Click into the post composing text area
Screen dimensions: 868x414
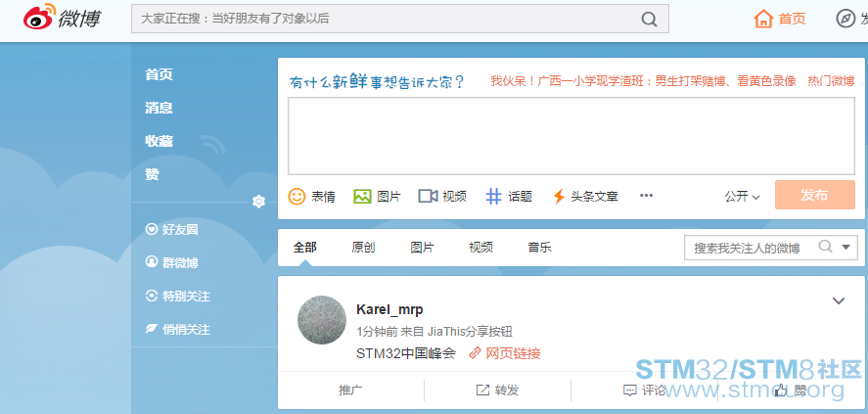point(571,136)
